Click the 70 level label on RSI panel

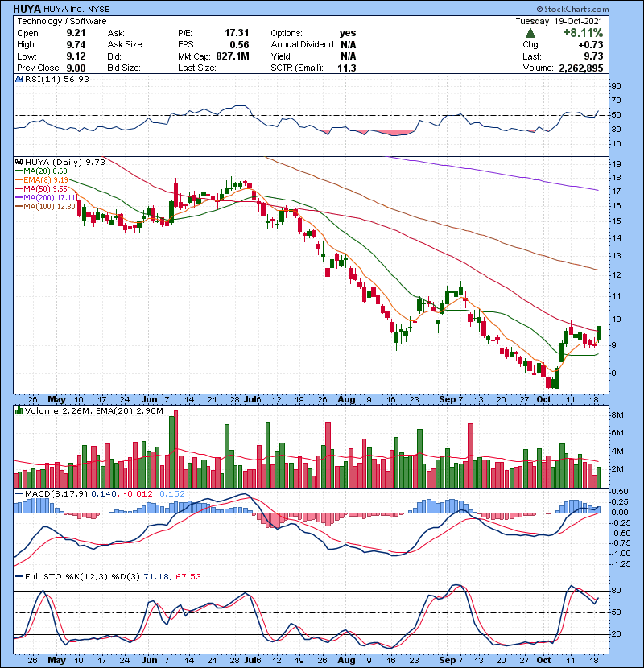pyautogui.click(x=617, y=101)
